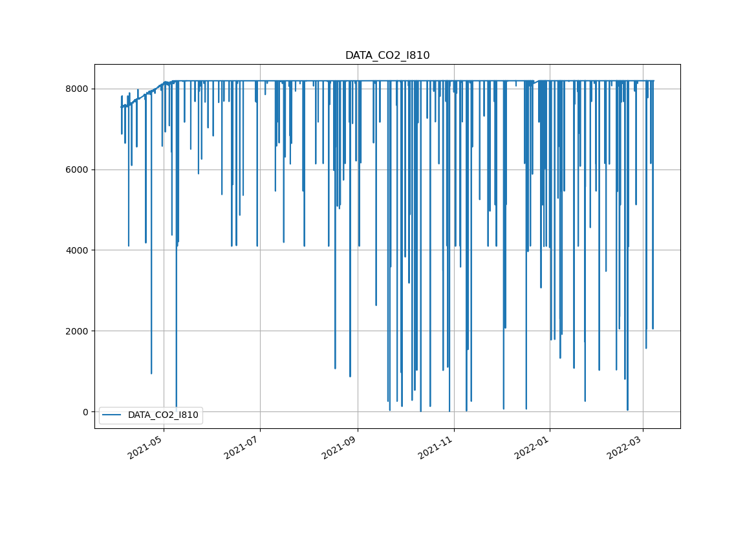
Task: Pick the 2021-11 x-axis date label
Action: tap(436, 448)
